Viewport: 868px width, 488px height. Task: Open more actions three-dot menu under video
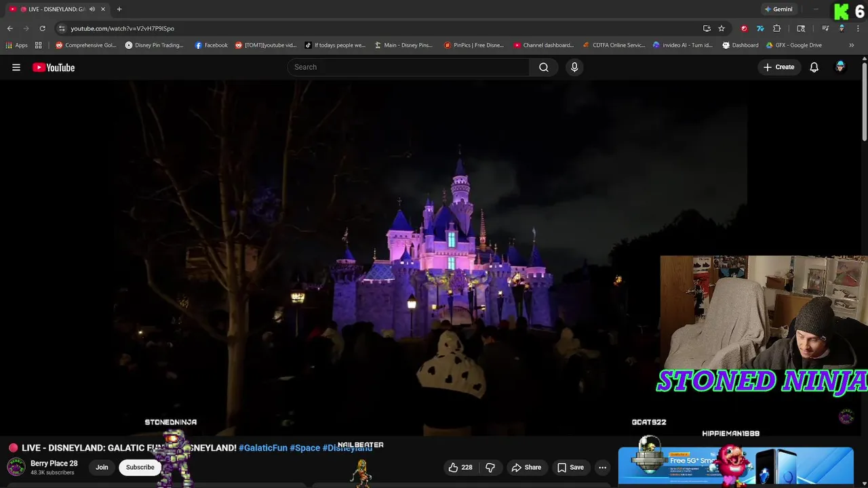pyautogui.click(x=602, y=467)
